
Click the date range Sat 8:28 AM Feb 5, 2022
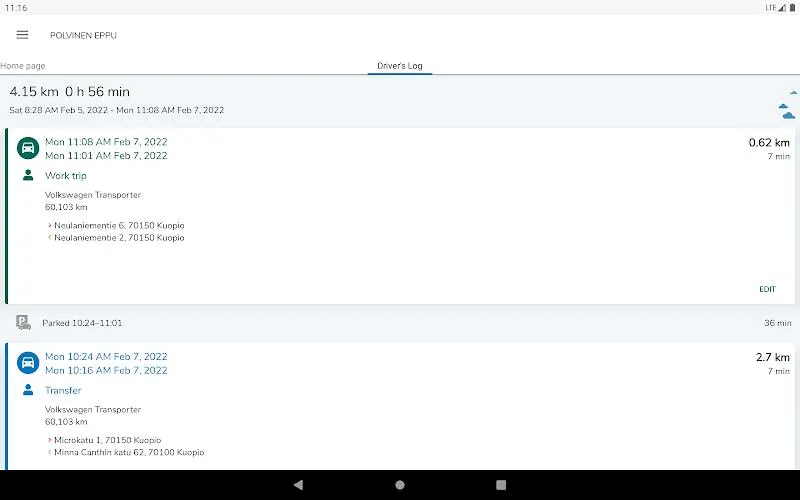(x=117, y=110)
